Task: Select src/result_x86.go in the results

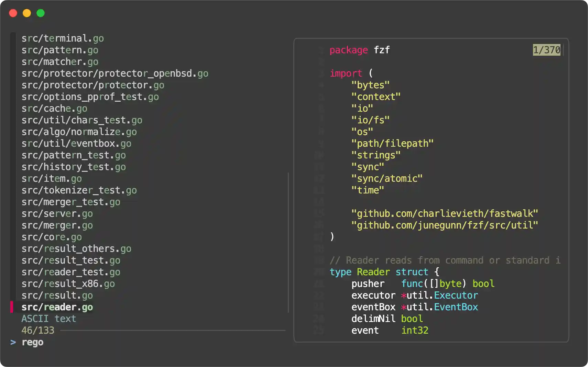Action: pos(68,283)
